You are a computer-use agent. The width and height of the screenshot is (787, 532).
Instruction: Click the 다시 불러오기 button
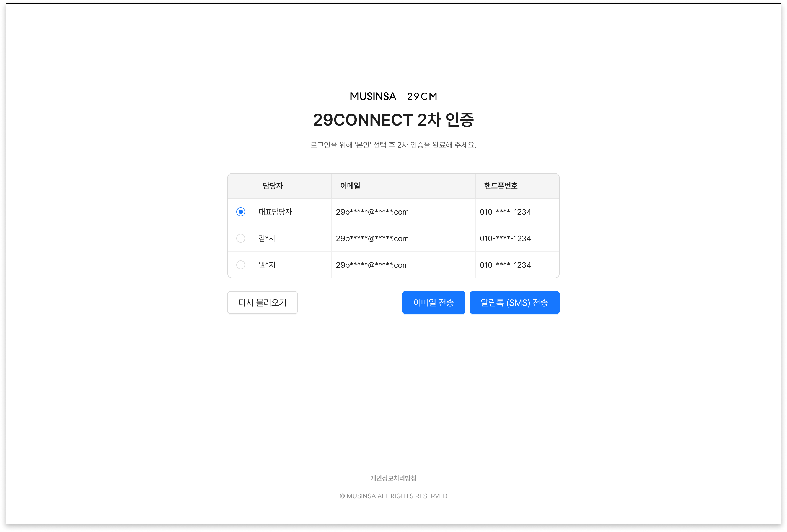click(262, 302)
